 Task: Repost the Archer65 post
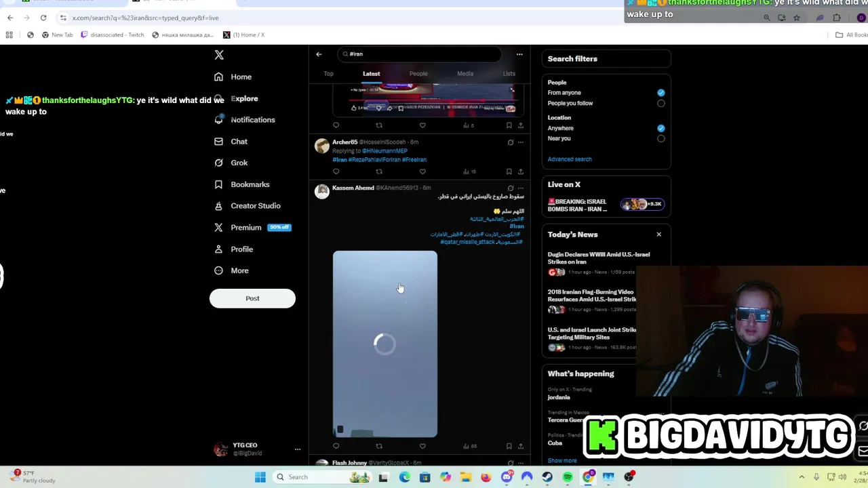(379, 171)
